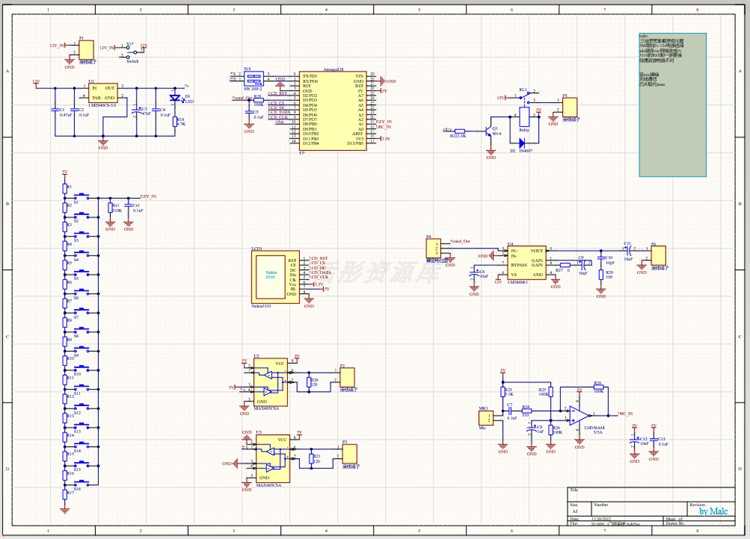Image resolution: width=750 pixels, height=539 pixels.
Task: Click the sheet size 'A2' field in title block
Action: pyautogui.click(x=575, y=511)
